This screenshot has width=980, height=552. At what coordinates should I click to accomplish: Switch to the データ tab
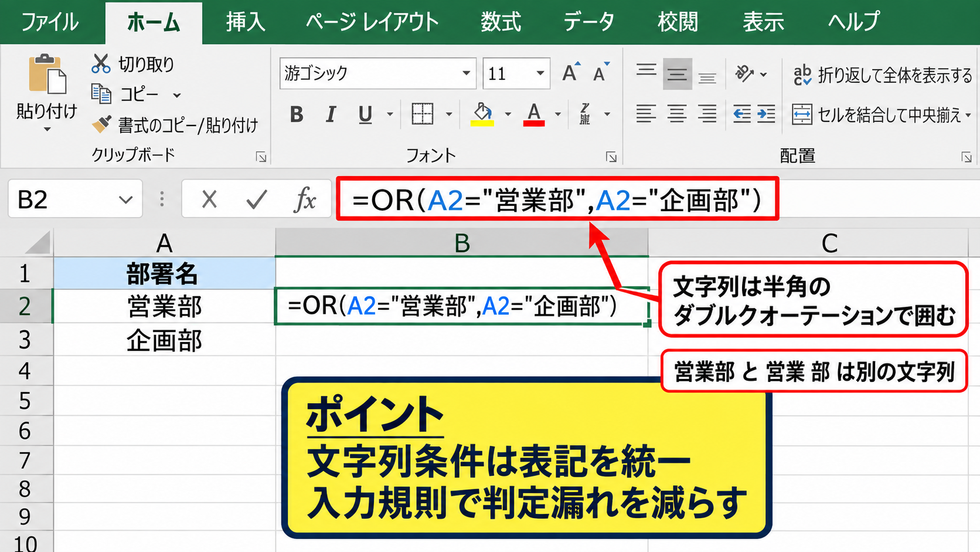(588, 22)
